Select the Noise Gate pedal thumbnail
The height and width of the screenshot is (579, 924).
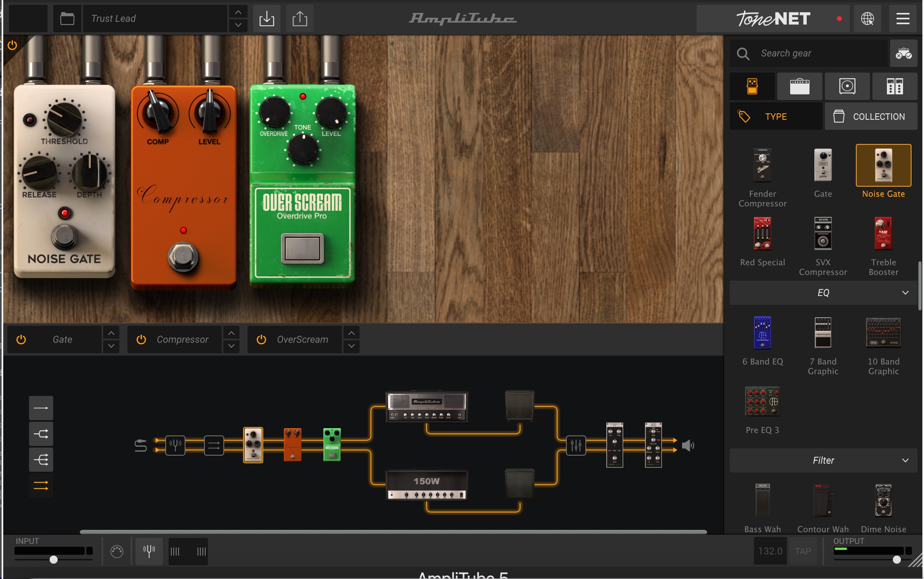pos(883,165)
